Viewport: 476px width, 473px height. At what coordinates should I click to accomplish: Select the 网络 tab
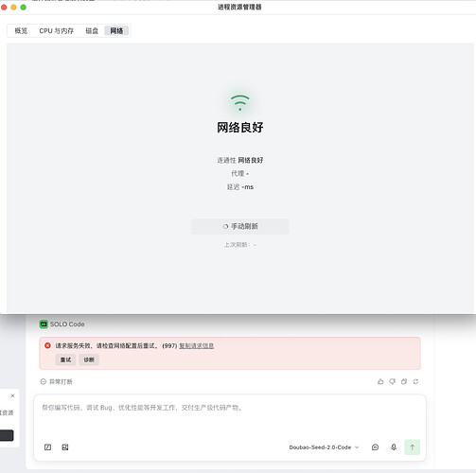coord(116,31)
